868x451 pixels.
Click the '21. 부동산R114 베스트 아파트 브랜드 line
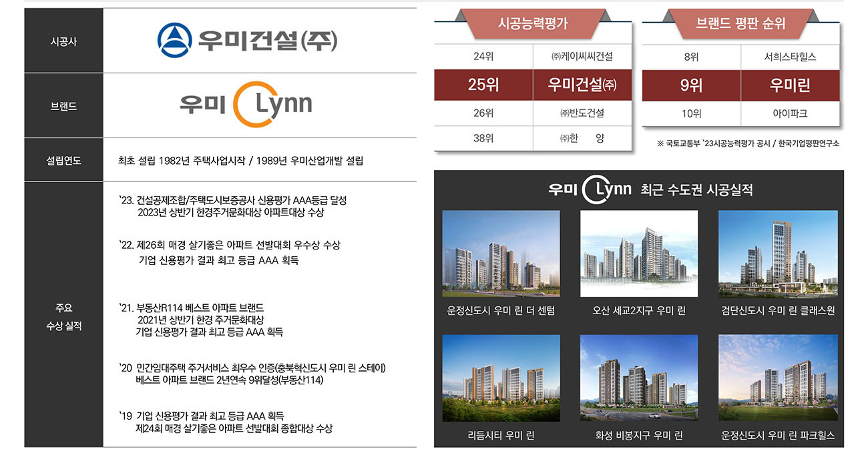(192, 308)
